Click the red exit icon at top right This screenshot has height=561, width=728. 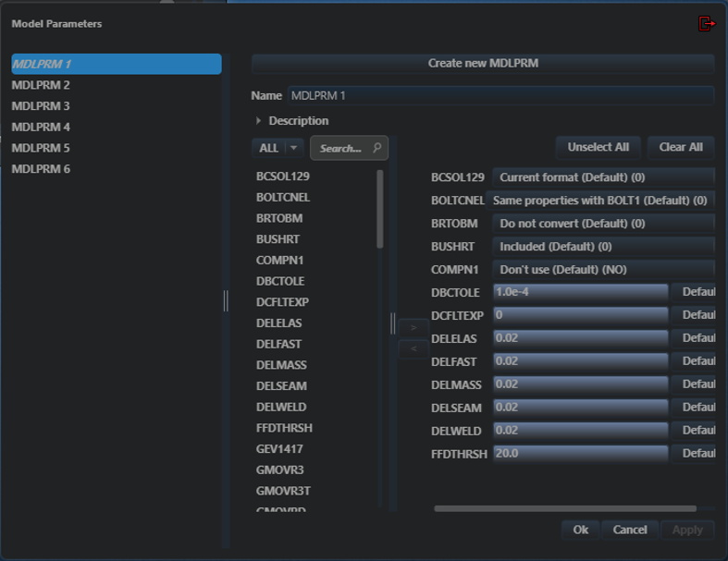coord(706,23)
